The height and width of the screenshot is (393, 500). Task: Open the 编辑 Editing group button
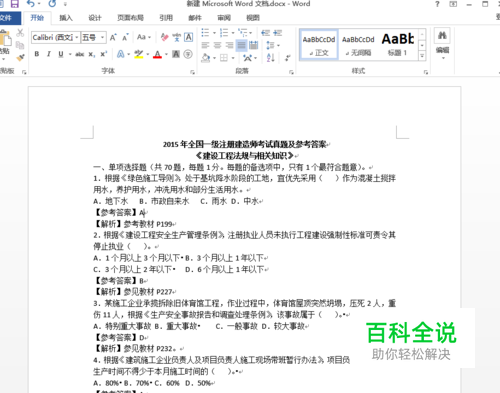point(442,43)
